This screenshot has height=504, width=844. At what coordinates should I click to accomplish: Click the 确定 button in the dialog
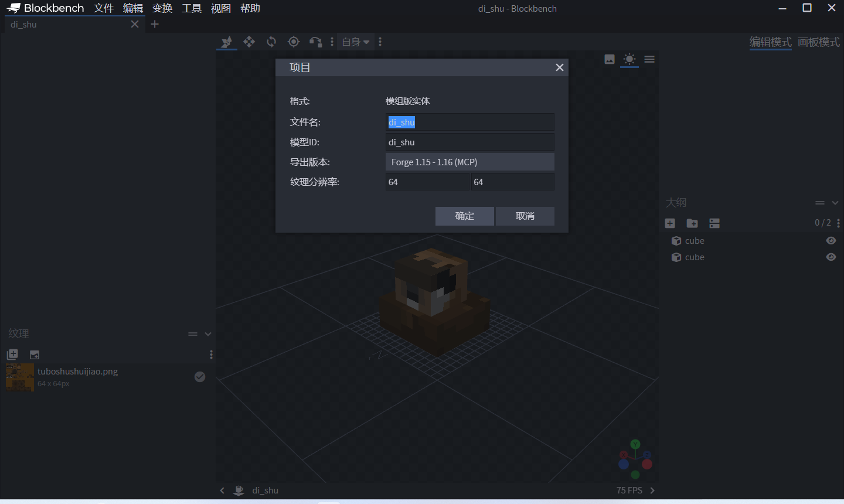pos(464,216)
